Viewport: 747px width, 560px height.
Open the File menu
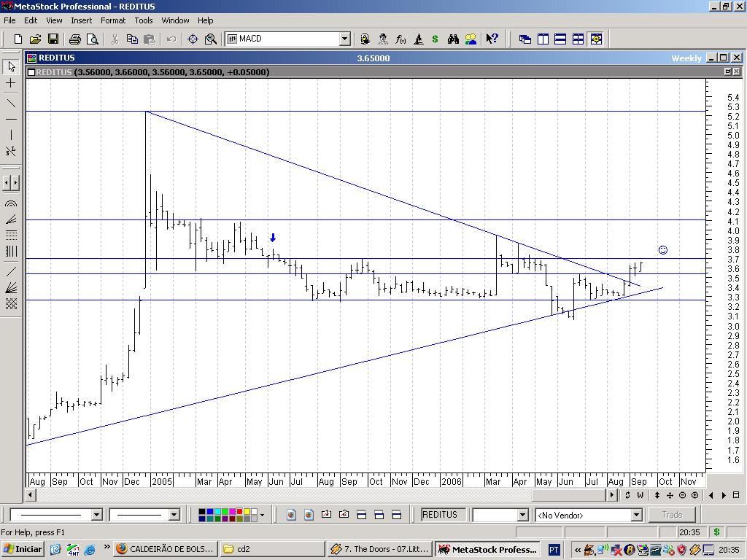(9, 20)
